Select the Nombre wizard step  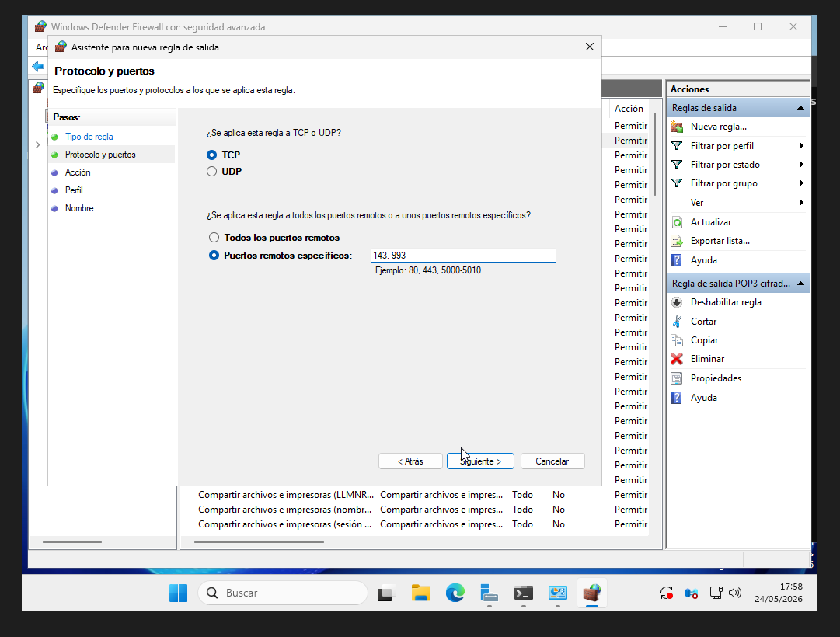(79, 208)
